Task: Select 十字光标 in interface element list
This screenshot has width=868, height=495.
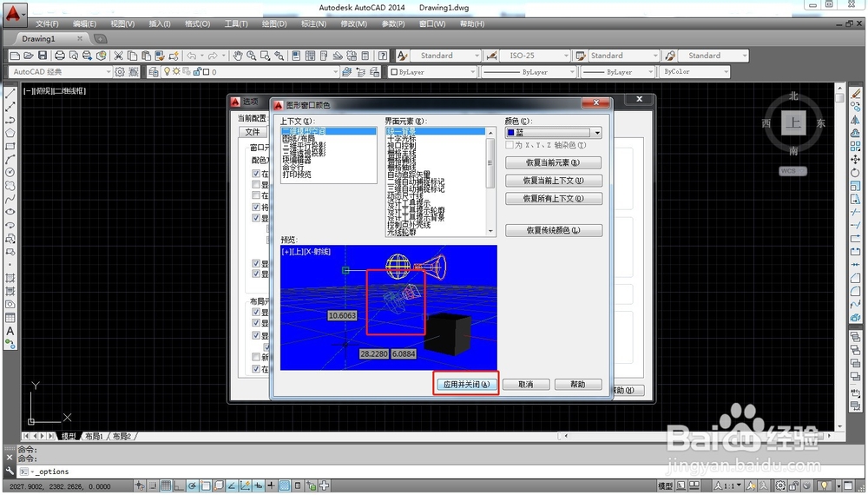Action: [401, 138]
